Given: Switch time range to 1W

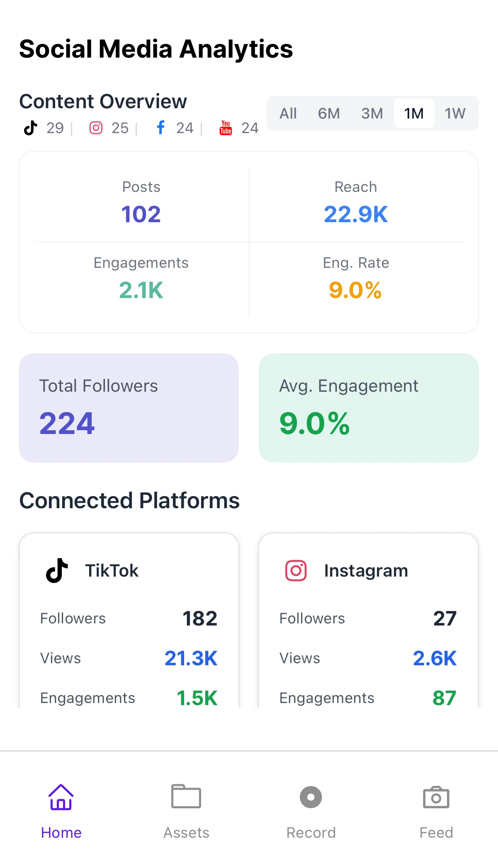Looking at the screenshot, I should [455, 114].
